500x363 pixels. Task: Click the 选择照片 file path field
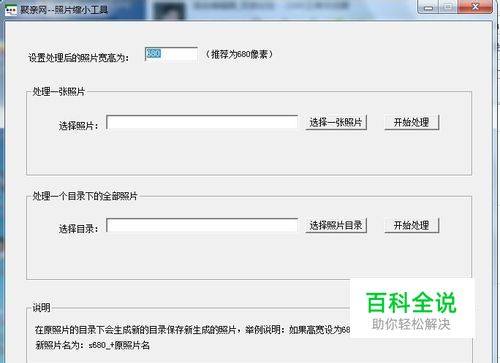(202, 122)
